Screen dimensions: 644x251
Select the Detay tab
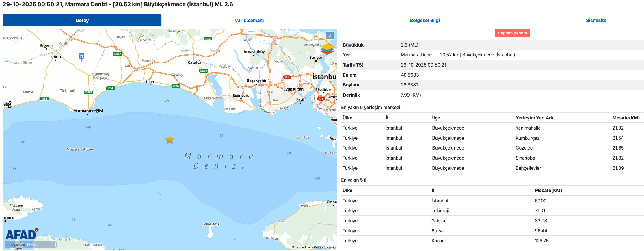point(82,21)
